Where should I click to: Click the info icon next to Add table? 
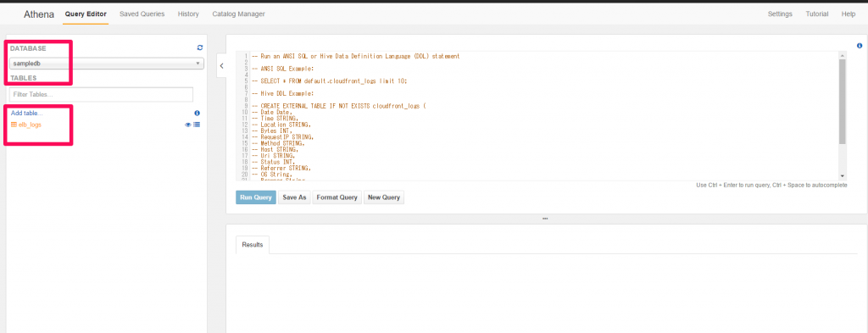(197, 113)
